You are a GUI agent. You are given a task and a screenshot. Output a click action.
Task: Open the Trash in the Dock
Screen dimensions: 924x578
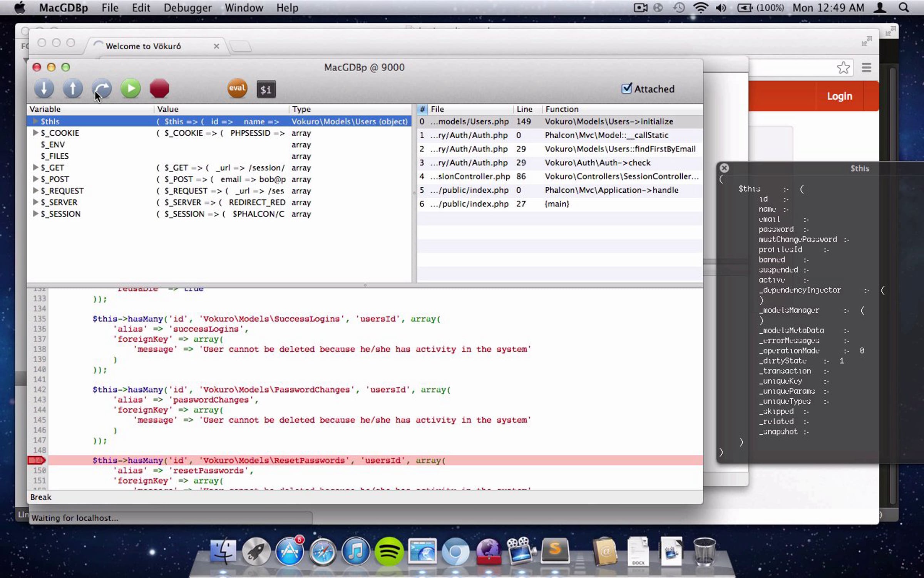[705, 551]
